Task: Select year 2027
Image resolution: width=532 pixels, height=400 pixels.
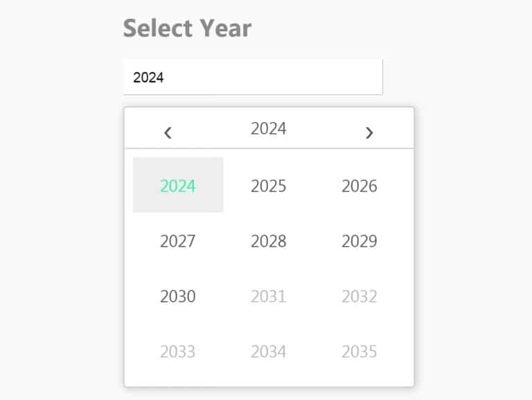Action: click(178, 241)
